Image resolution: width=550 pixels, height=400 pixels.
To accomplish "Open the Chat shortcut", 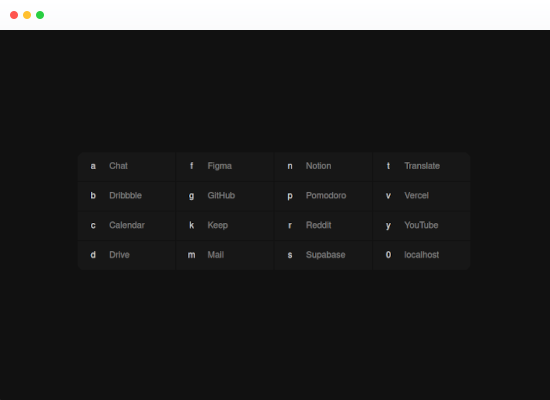I will click(x=126, y=166).
